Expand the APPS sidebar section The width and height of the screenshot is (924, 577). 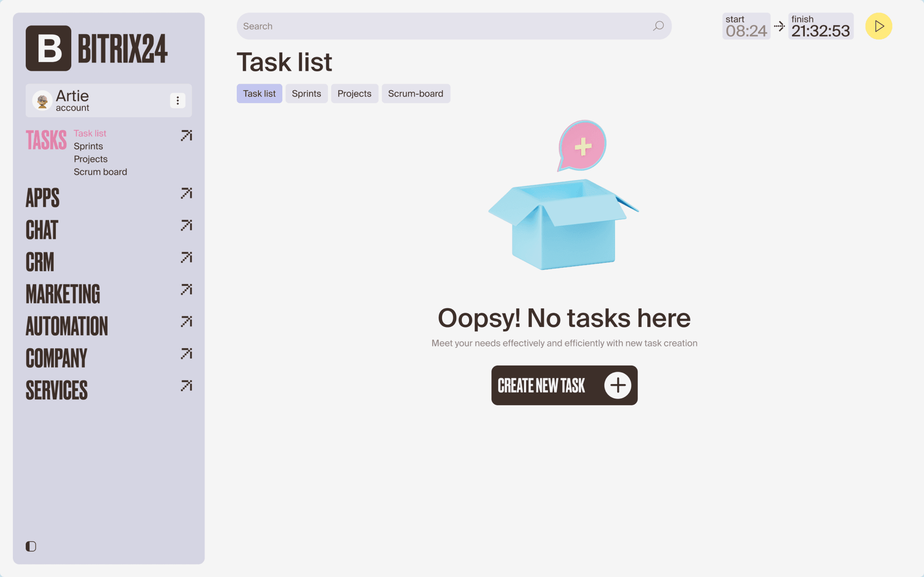tap(42, 198)
